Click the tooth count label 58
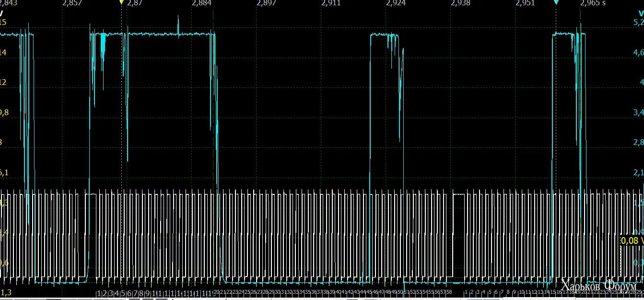The image size is (644, 300). (x=449, y=292)
